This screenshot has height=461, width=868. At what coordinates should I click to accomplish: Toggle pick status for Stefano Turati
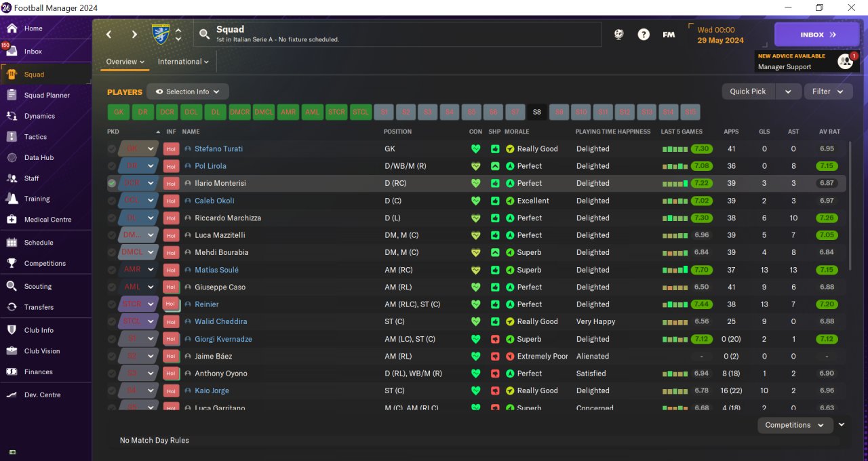pyautogui.click(x=112, y=149)
